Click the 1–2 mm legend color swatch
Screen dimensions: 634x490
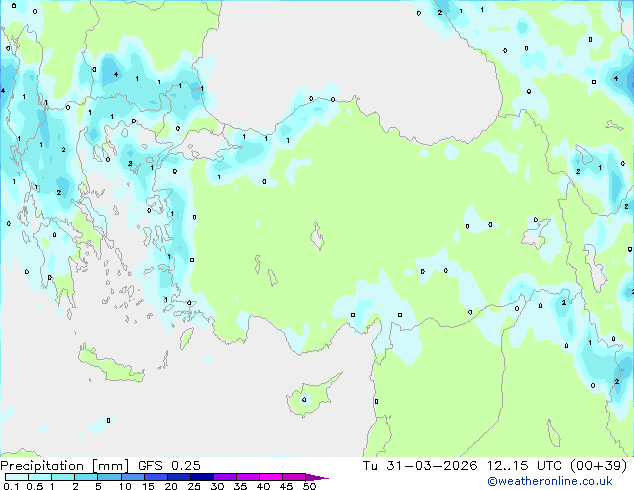coord(63,477)
